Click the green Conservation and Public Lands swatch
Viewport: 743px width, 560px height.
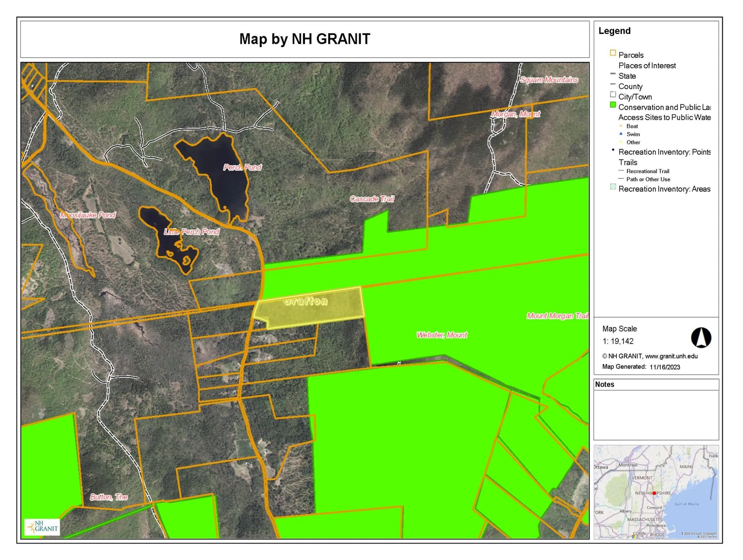(613, 105)
